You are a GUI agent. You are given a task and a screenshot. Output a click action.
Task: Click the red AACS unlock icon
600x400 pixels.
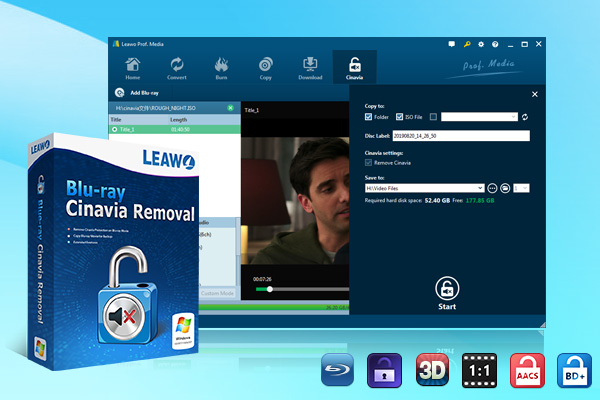(x=527, y=370)
